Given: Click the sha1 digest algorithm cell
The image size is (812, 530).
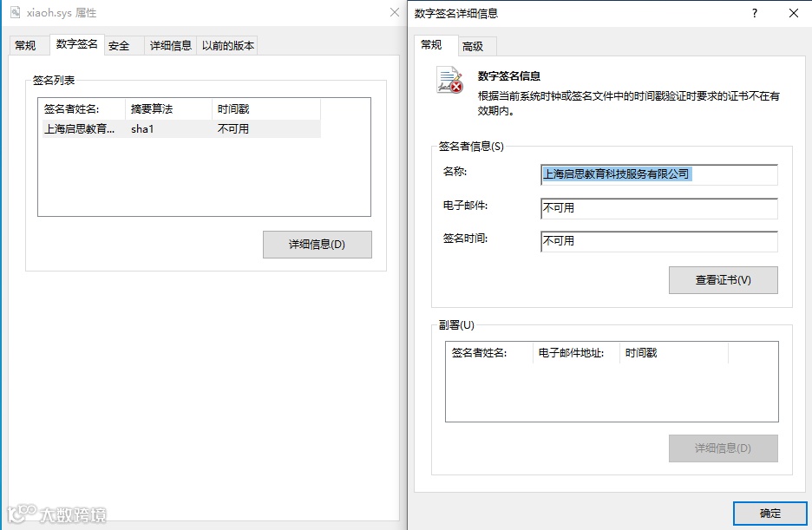Looking at the screenshot, I should coord(142,129).
